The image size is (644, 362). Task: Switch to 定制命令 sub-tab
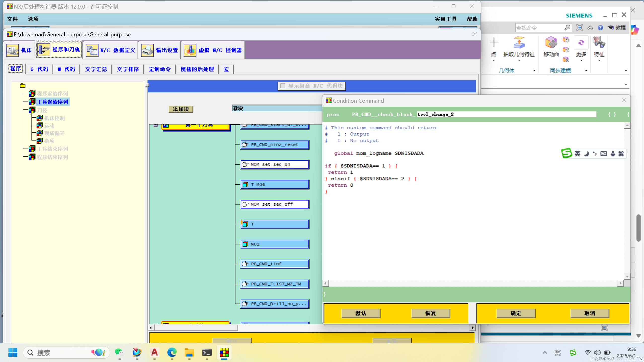[x=159, y=69]
